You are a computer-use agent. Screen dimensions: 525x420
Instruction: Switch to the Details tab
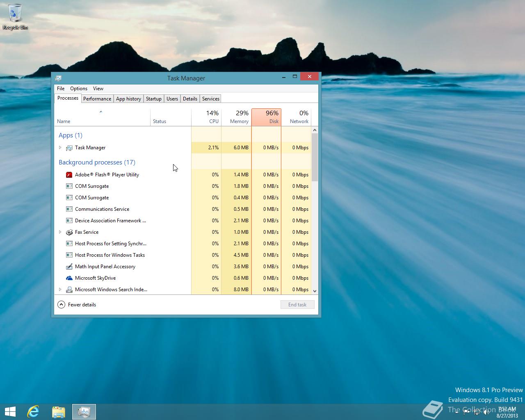point(190,99)
